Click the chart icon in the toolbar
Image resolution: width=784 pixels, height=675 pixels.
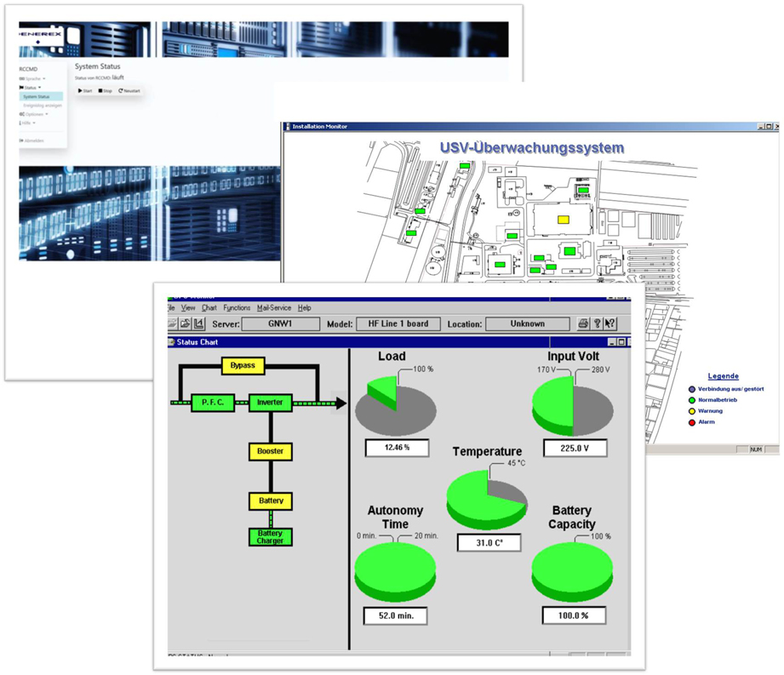tap(198, 323)
